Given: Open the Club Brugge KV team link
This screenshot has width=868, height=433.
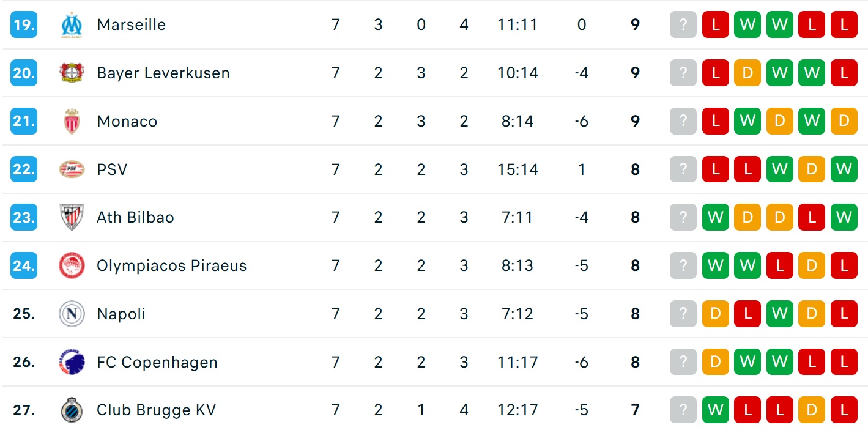Looking at the screenshot, I should click(156, 410).
